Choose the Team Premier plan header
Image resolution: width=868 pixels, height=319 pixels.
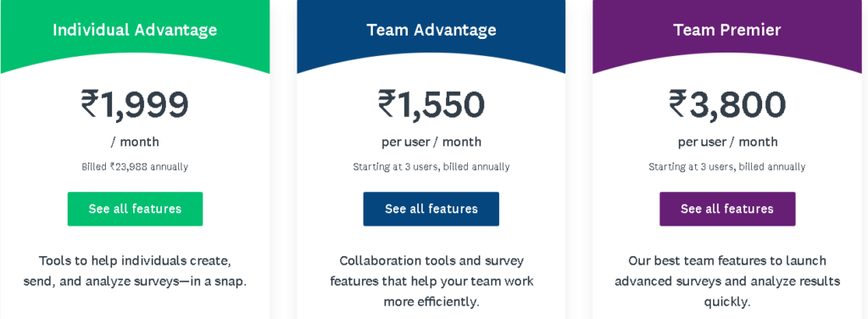(727, 30)
